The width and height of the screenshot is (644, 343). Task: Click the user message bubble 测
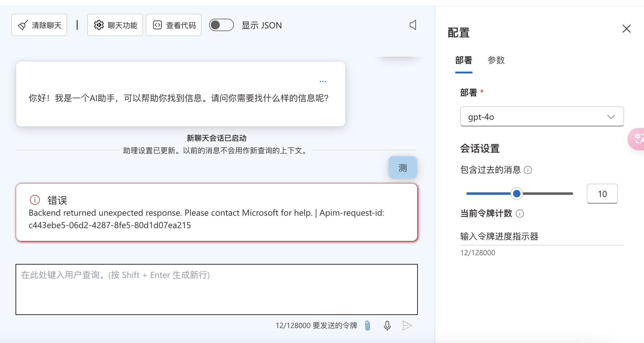click(403, 168)
